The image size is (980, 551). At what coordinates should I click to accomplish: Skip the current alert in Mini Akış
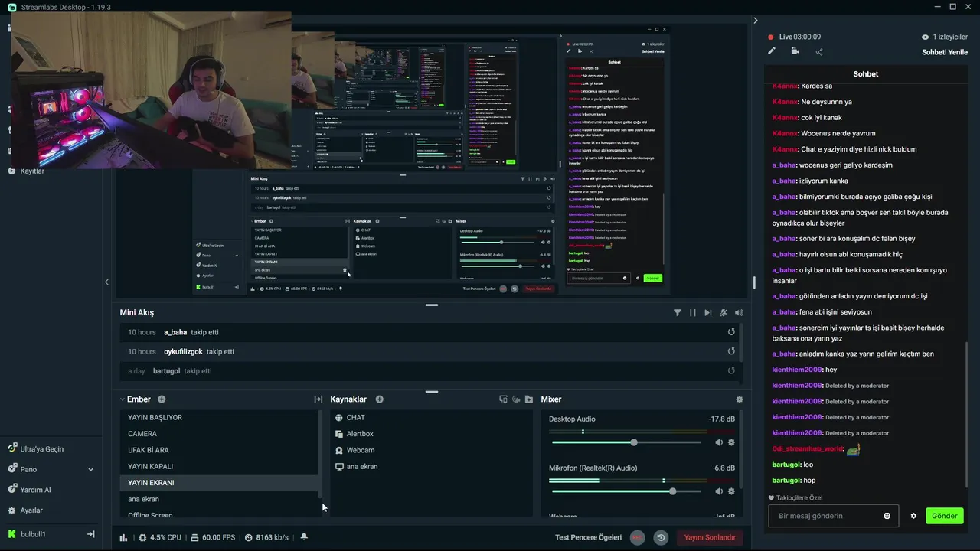708,312
